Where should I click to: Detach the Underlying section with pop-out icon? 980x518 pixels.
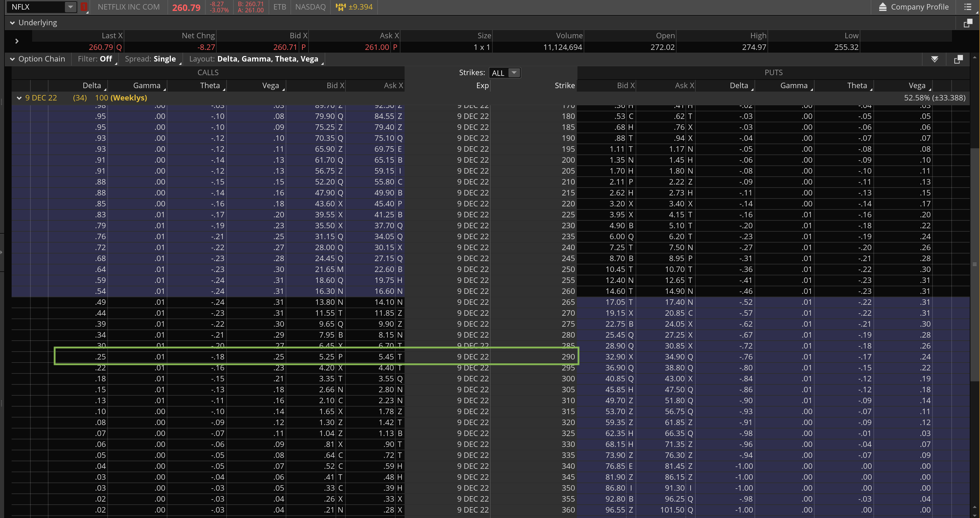tap(967, 23)
